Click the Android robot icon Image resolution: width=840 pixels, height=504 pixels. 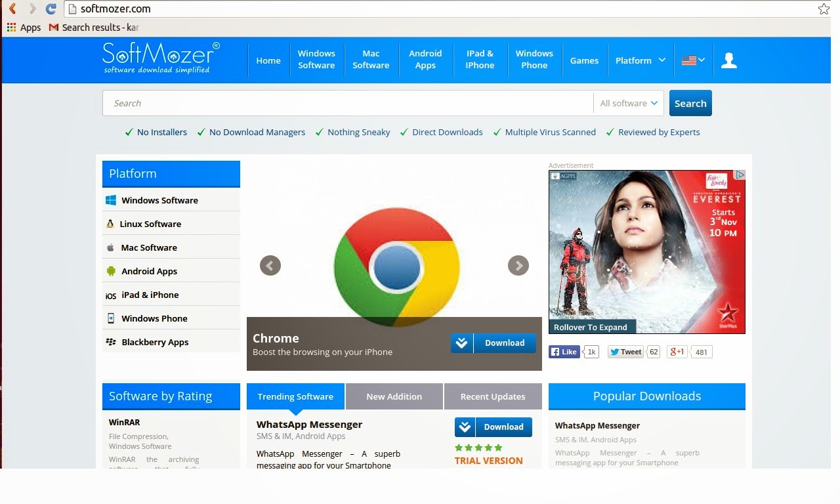(x=111, y=271)
